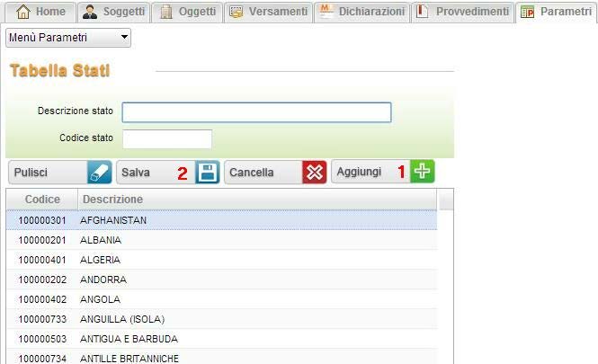Screen dimensions: 598x364
Task: Click code 100000503
Action: [x=42, y=339]
